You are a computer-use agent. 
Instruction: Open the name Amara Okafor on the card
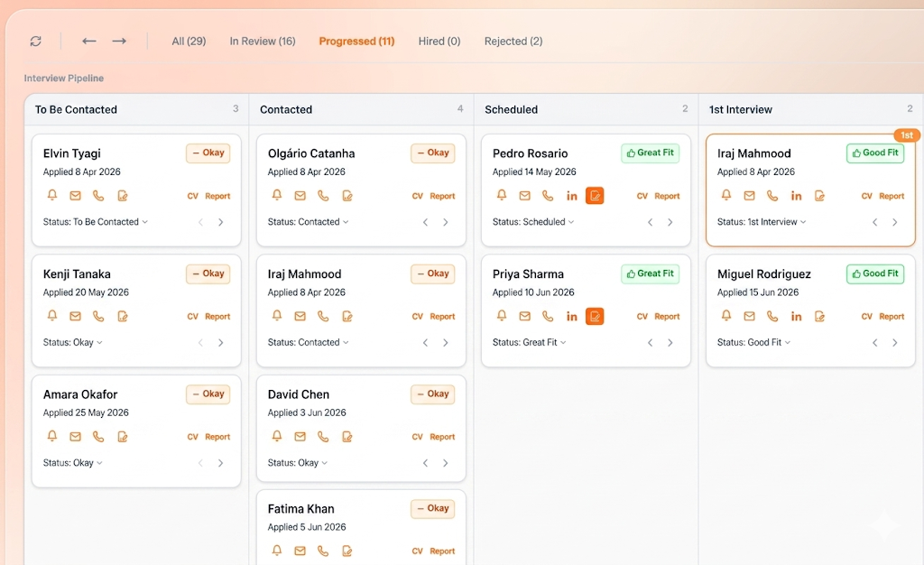80,394
